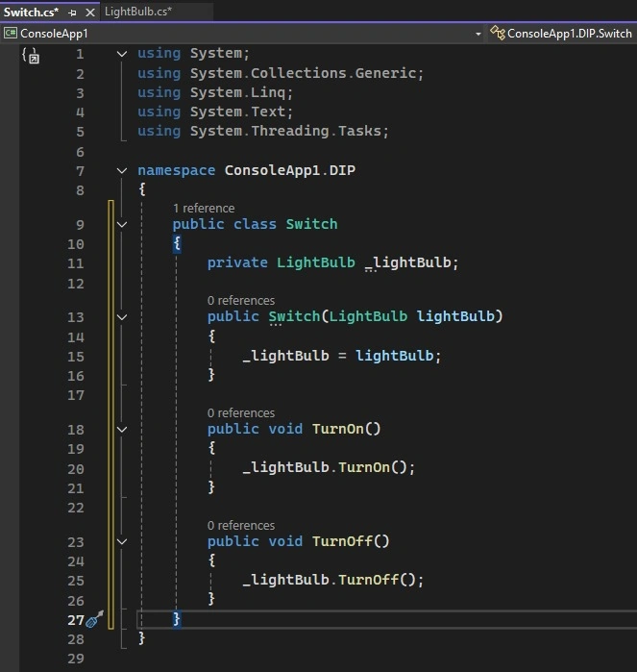This screenshot has width=637, height=672.
Task: Click the C# project icon beside ConsoleApp1
Action: pyautogui.click(x=11, y=33)
